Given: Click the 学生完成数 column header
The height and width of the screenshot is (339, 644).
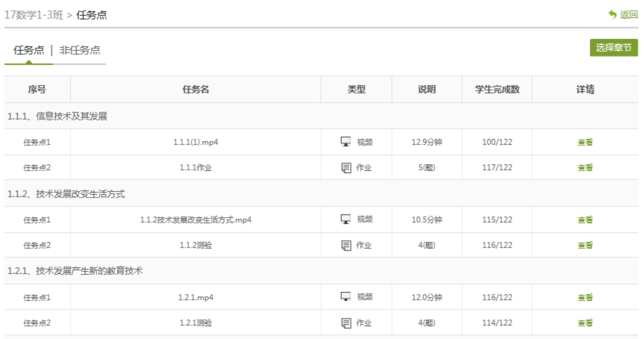Looking at the screenshot, I should coord(497,90).
